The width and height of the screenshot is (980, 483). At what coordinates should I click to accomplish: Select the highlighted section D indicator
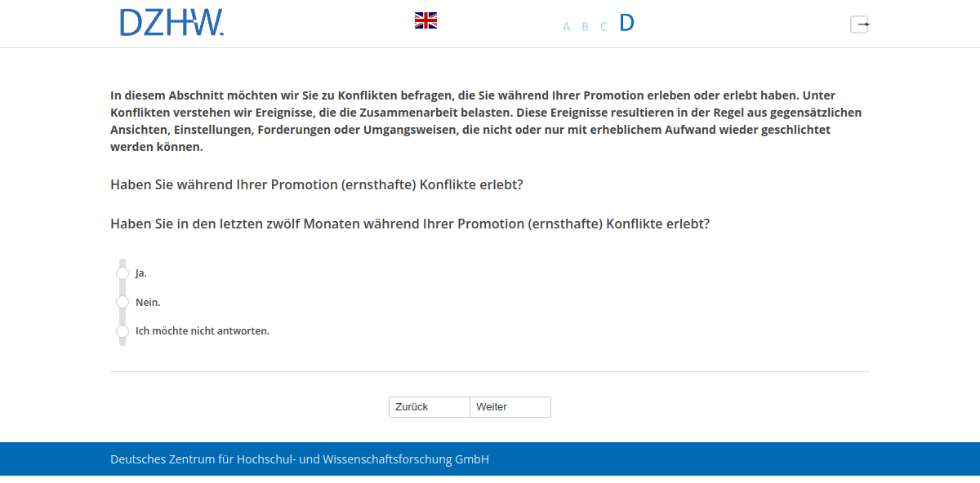[626, 23]
